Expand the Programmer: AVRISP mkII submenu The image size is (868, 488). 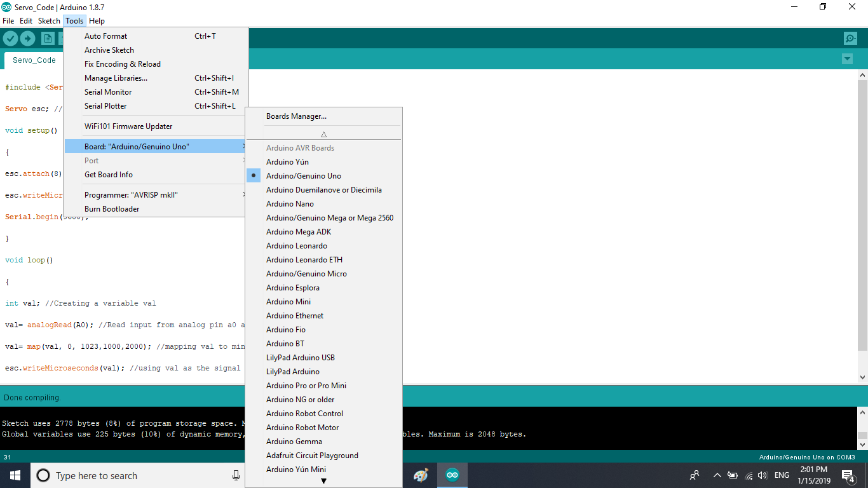(156, 195)
